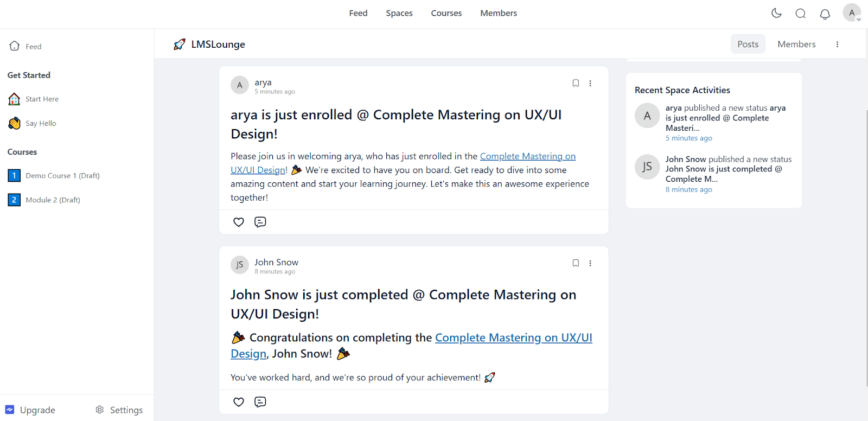Image resolution: width=868 pixels, height=421 pixels.
Task: Open the Say Hello space
Action: [41, 123]
